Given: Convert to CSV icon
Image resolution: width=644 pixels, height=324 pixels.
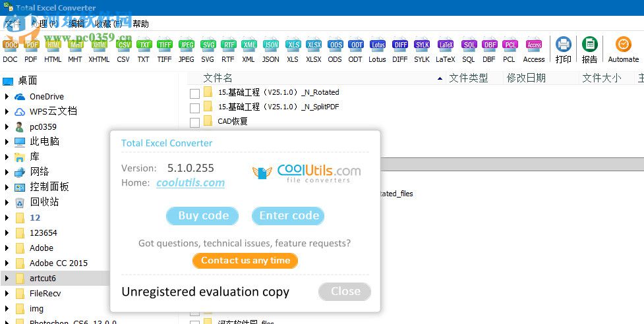Looking at the screenshot, I should (x=123, y=45).
